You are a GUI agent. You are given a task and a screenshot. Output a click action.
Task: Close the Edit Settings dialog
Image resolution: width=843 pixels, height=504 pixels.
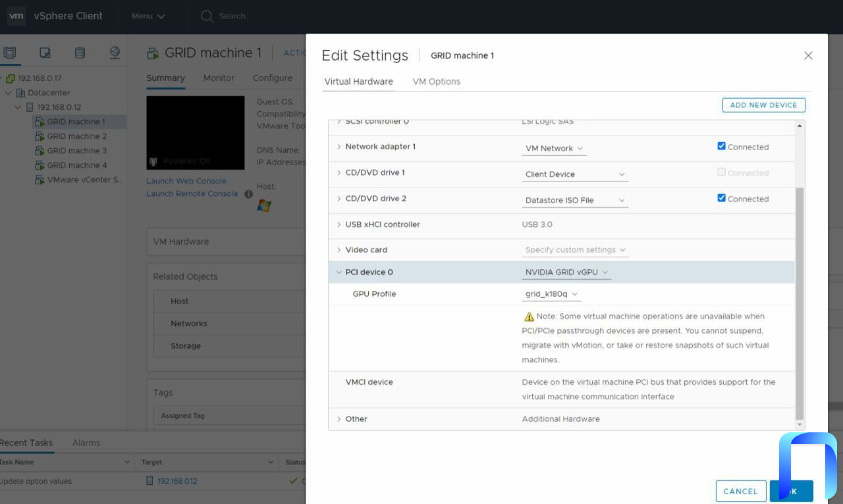(x=808, y=55)
